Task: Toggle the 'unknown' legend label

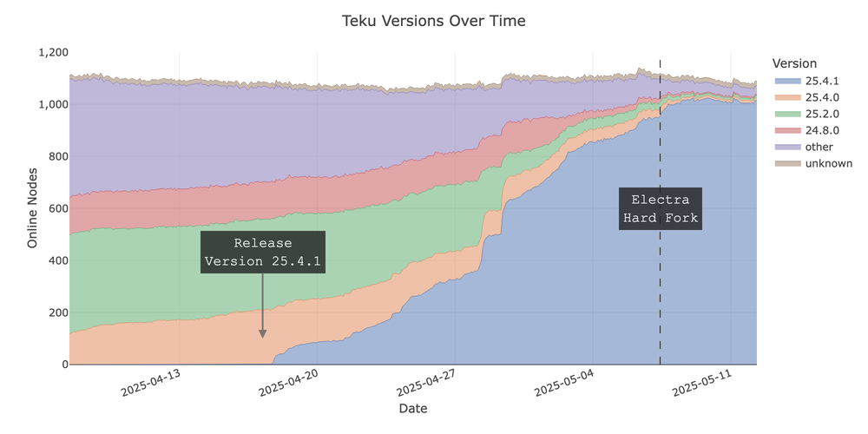Action: (x=828, y=163)
